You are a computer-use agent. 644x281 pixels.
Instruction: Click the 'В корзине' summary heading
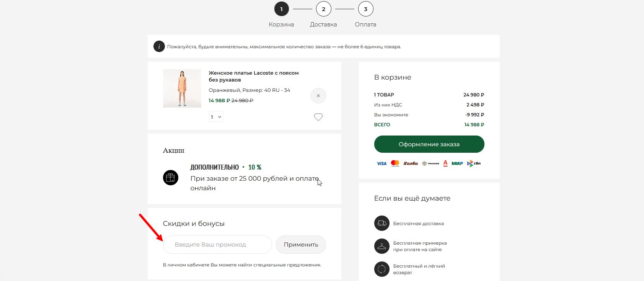[x=393, y=77]
